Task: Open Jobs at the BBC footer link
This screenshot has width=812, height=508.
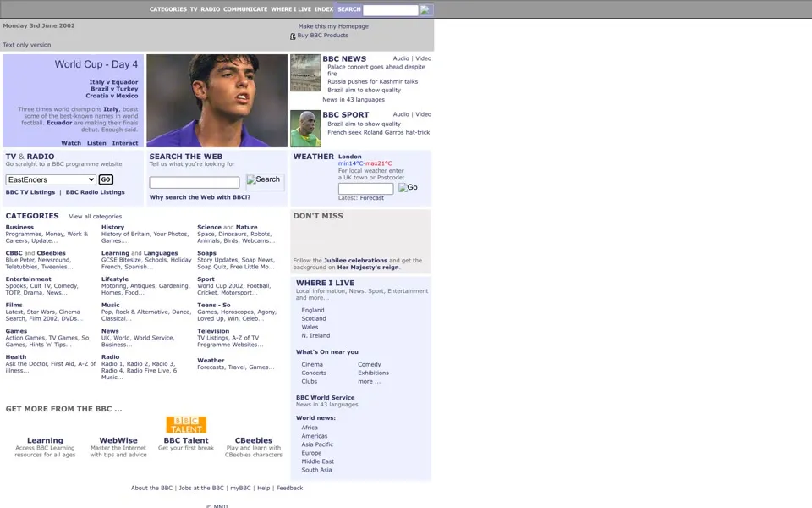Action: 201,489
